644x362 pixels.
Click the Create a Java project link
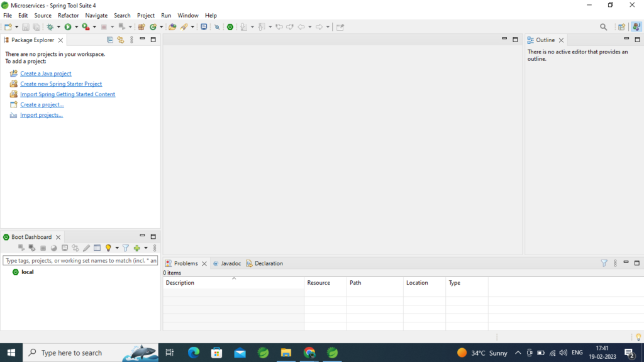click(x=45, y=74)
